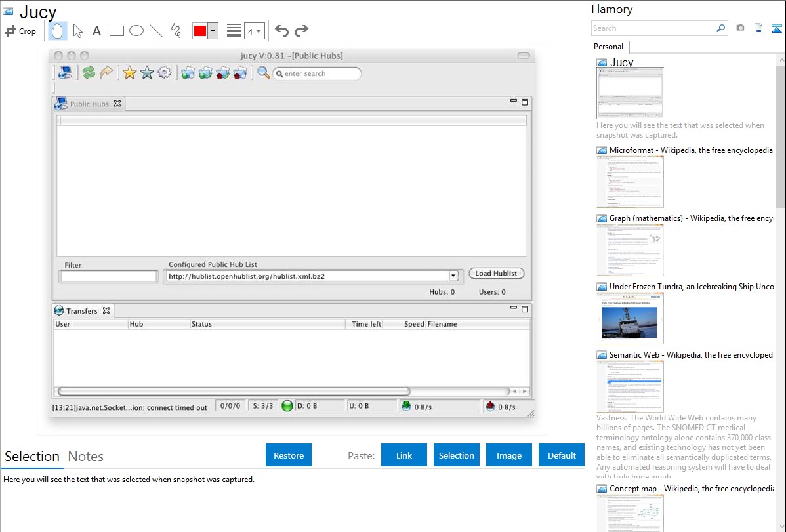Click the Restore button
Image resolution: width=786 pixels, height=532 pixels.
coord(289,455)
